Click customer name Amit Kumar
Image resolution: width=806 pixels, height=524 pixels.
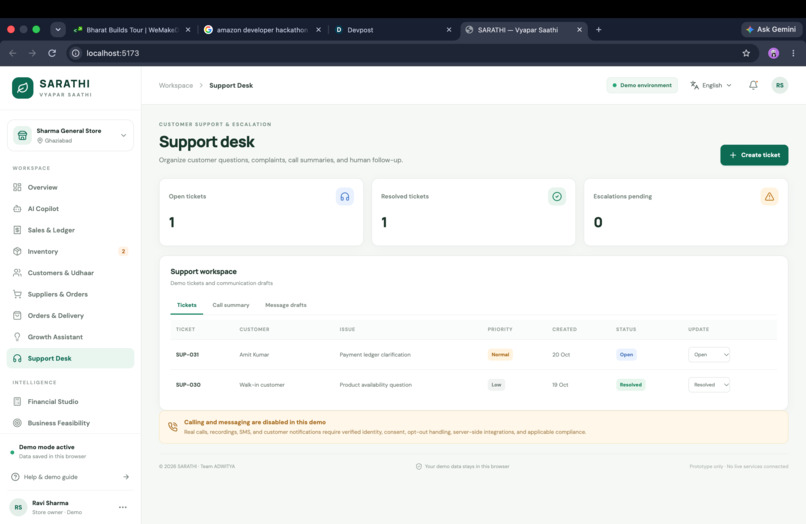point(254,354)
